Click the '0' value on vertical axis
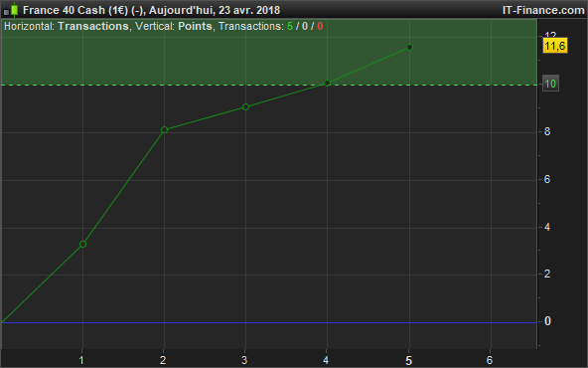588x368 pixels. pos(547,321)
